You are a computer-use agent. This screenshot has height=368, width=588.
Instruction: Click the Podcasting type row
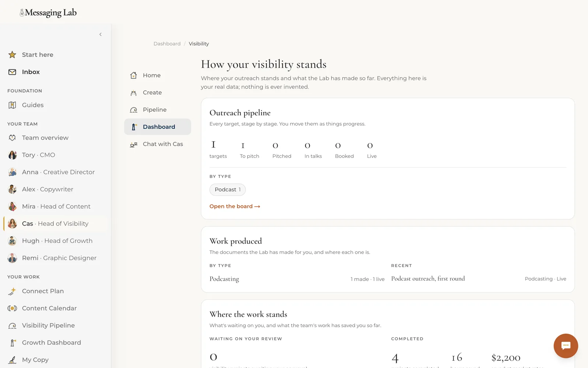(x=297, y=279)
